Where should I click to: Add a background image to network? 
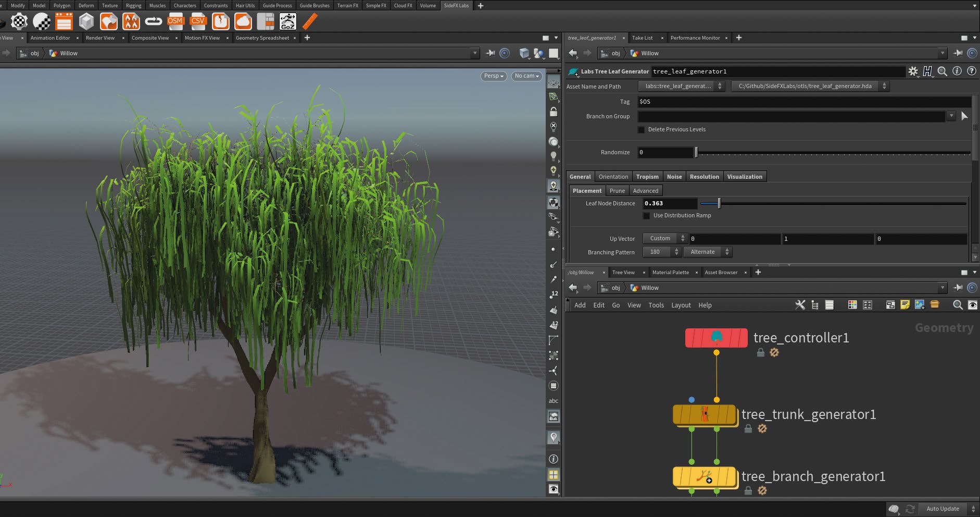[920, 305]
